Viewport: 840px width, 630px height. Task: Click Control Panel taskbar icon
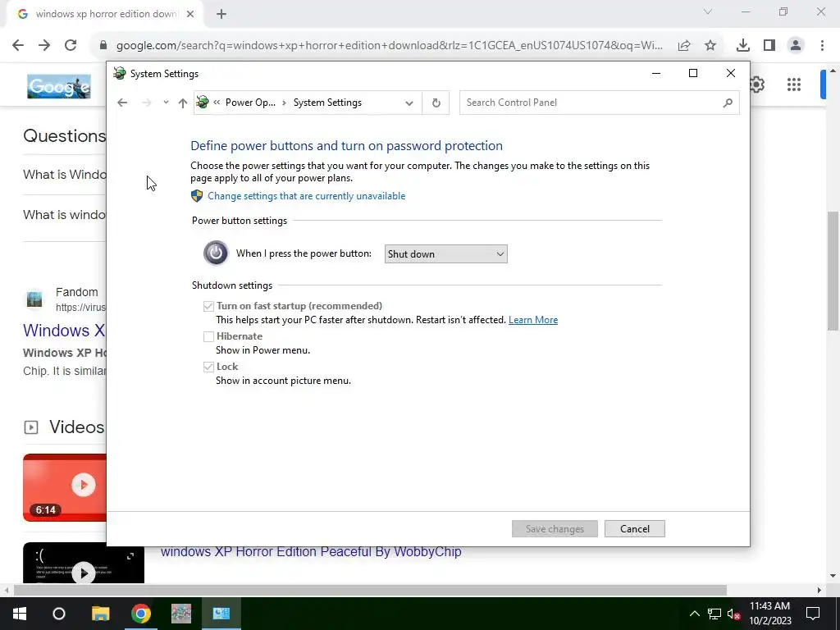221,614
